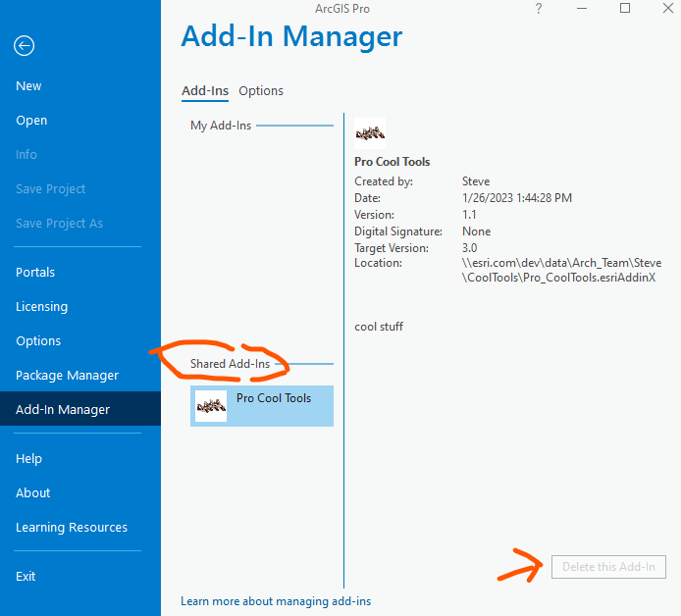This screenshot has height=616, width=681.
Task: Click Delete this Add-In button
Action: point(608,567)
